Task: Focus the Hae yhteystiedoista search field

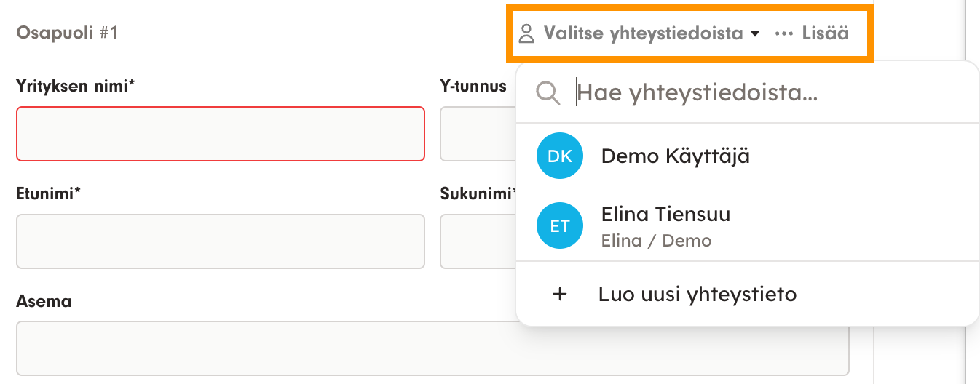Action: (728, 92)
